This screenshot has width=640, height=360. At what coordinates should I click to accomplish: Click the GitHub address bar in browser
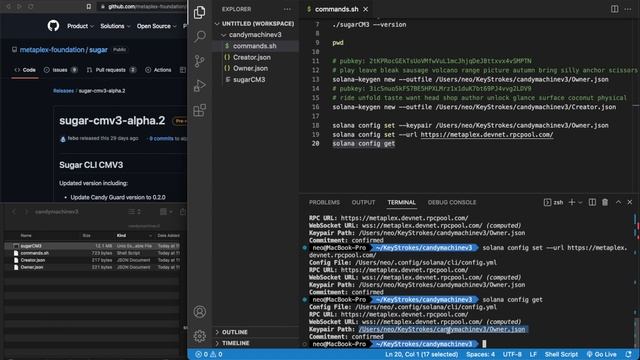point(142,7)
